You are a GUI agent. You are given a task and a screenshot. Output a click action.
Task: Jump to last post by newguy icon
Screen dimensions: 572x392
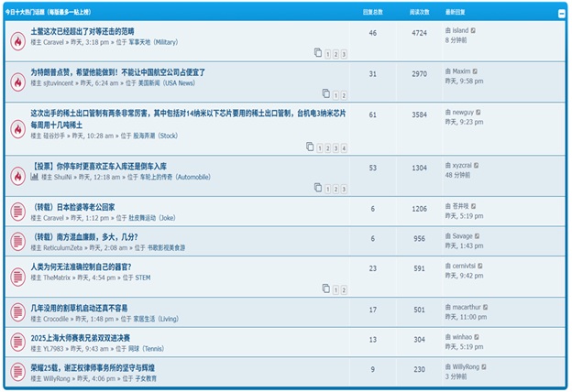479,112
